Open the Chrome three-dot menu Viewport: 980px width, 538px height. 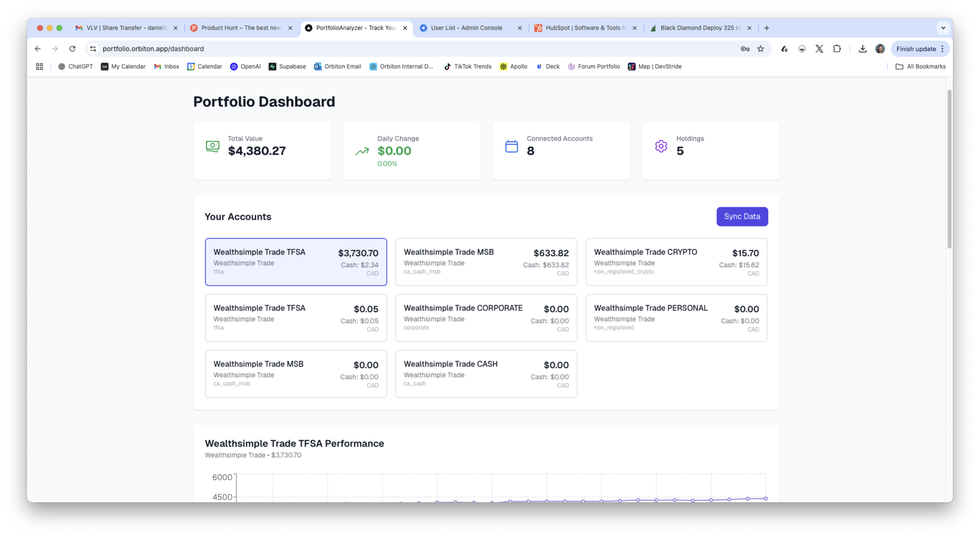click(x=942, y=49)
